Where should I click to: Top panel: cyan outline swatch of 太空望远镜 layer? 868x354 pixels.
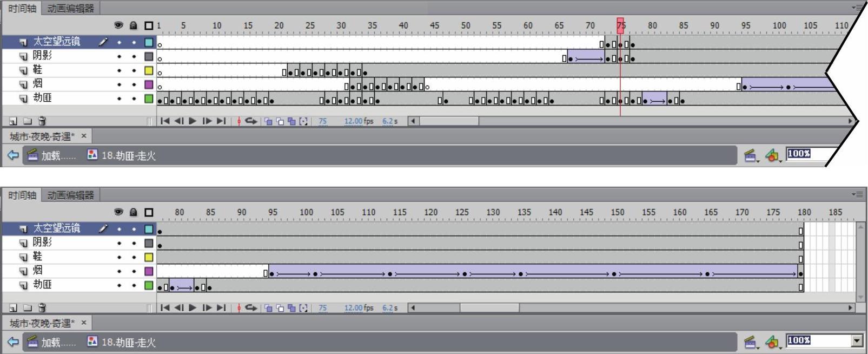click(149, 42)
